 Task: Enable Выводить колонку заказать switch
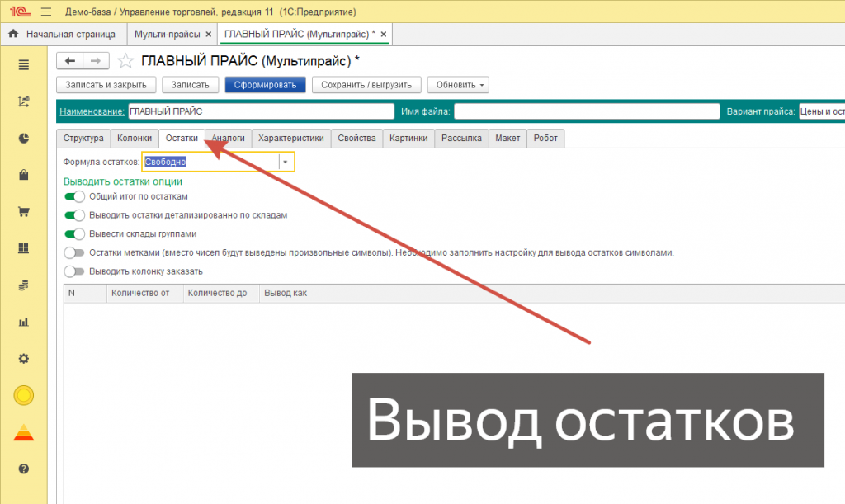click(74, 271)
